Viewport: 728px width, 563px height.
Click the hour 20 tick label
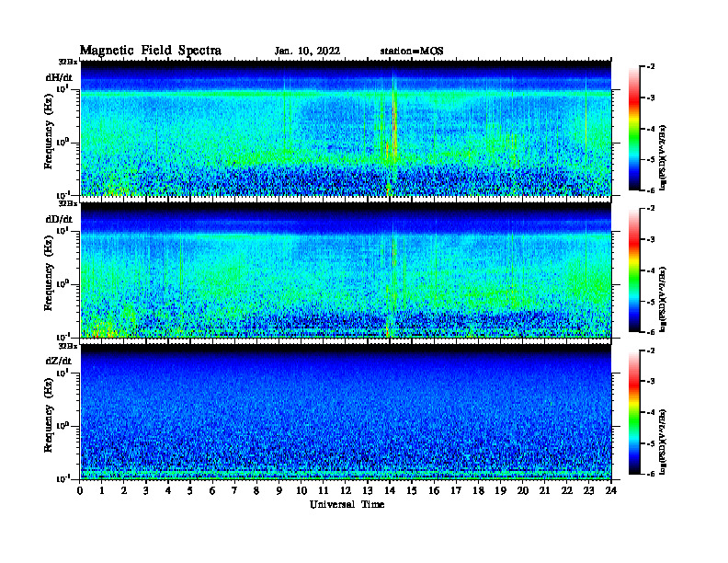pyautogui.click(x=523, y=490)
